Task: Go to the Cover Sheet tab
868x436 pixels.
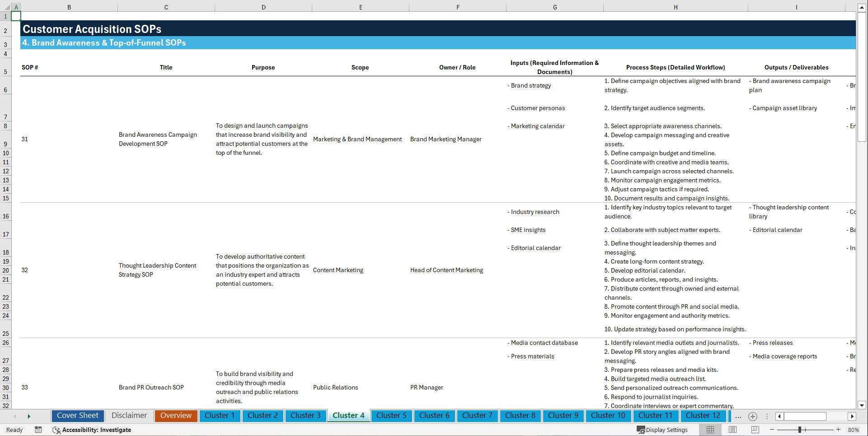Action: click(77, 416)
